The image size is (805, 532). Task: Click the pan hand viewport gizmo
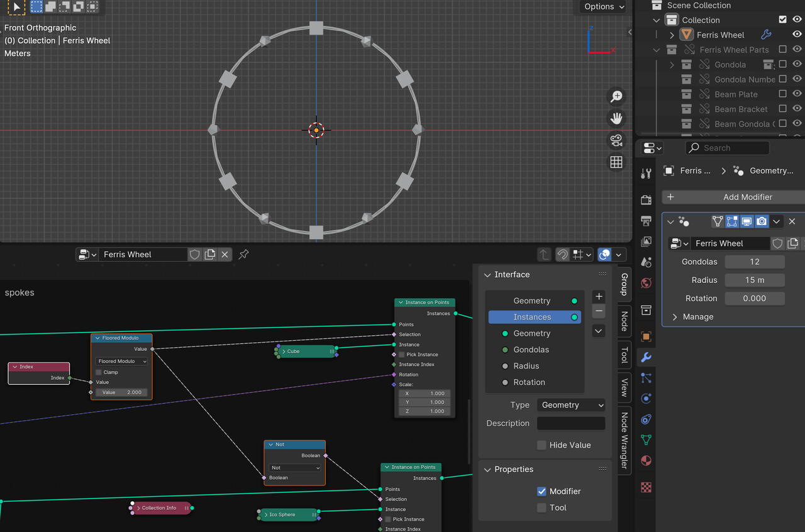pyautogui.click(x=616, y=118)
